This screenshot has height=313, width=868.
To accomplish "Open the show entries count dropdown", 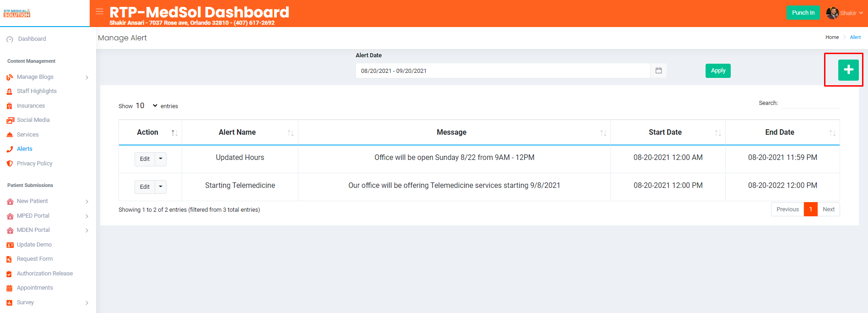I will [146, 106].
